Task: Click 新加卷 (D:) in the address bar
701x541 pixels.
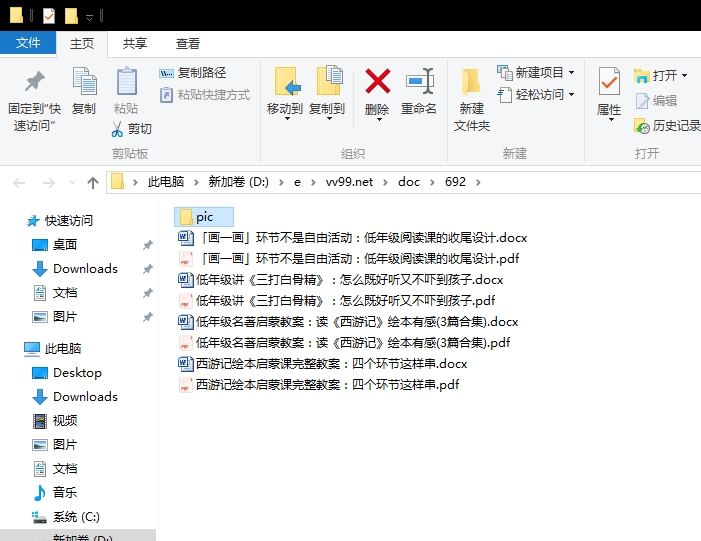Action: click(238, 182)
